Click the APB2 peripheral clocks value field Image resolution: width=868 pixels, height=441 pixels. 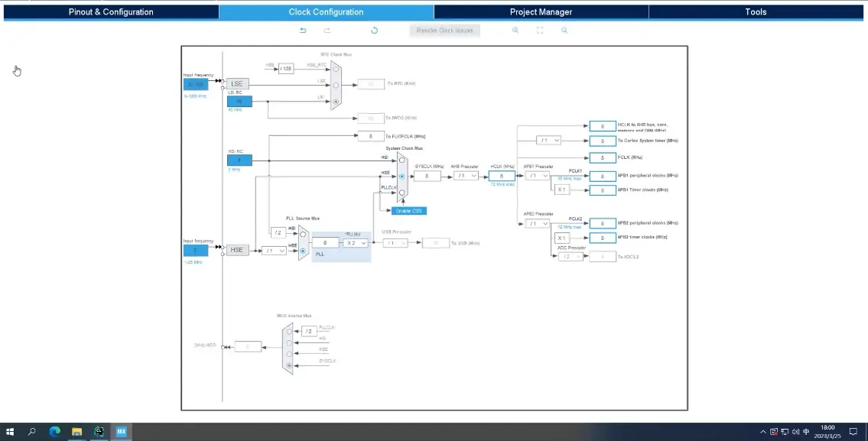[x=603, y=223]
